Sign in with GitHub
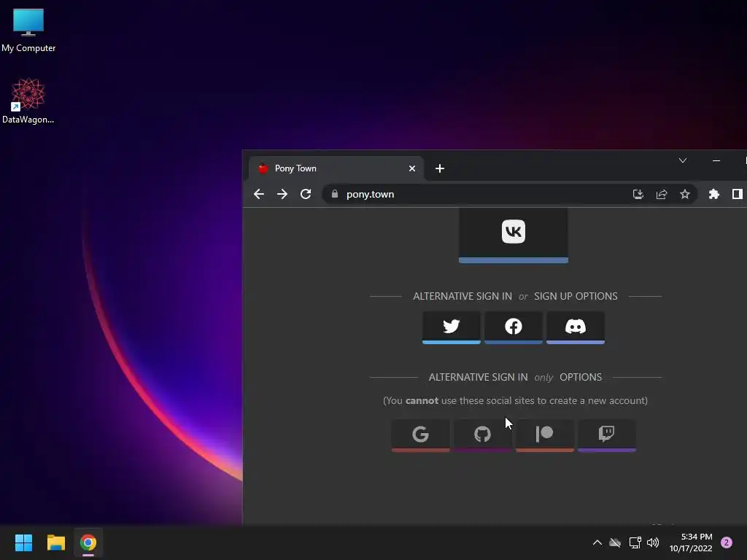Image resolution: width=747 pixels, height=560 pixels. pos(483,435)
